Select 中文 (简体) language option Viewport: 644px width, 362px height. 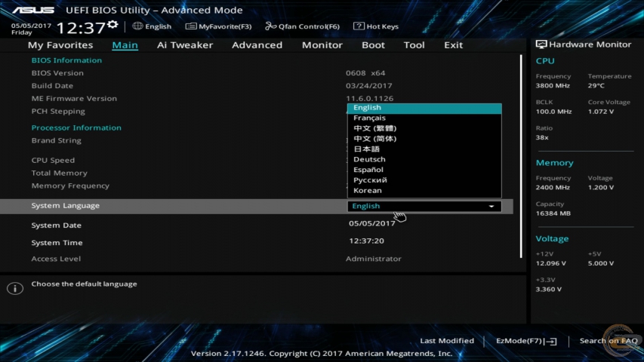(x=424, y=138)
